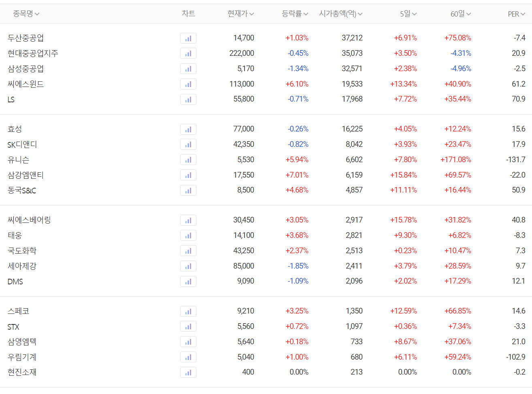Open stock link DMS

(x=15, y=282)
